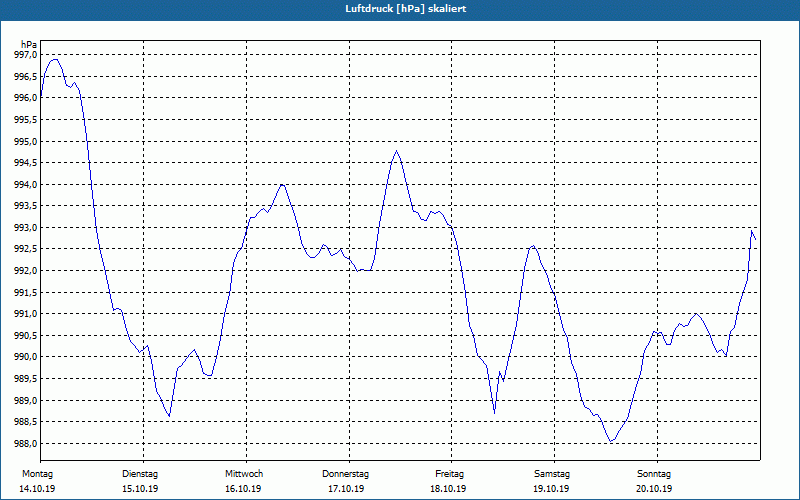Select the 989,5 axis value
800x500 pixels.
point(27,379)
